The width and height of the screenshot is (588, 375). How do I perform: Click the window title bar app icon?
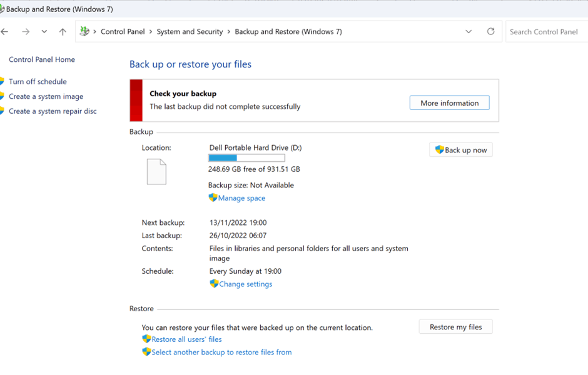[2, 9]
